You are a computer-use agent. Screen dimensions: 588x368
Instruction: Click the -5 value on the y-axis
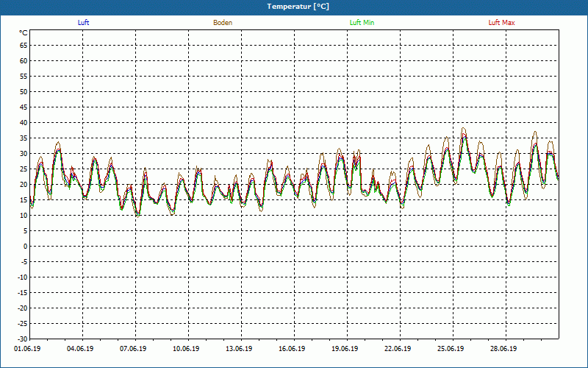click(x=24, y=262)
